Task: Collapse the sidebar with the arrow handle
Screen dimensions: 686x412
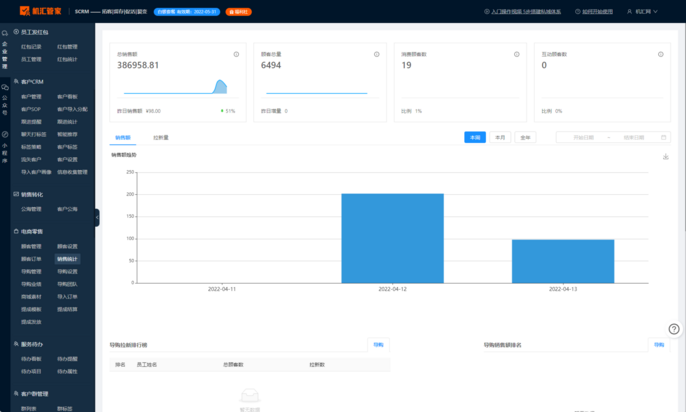Action: (97, 217)
